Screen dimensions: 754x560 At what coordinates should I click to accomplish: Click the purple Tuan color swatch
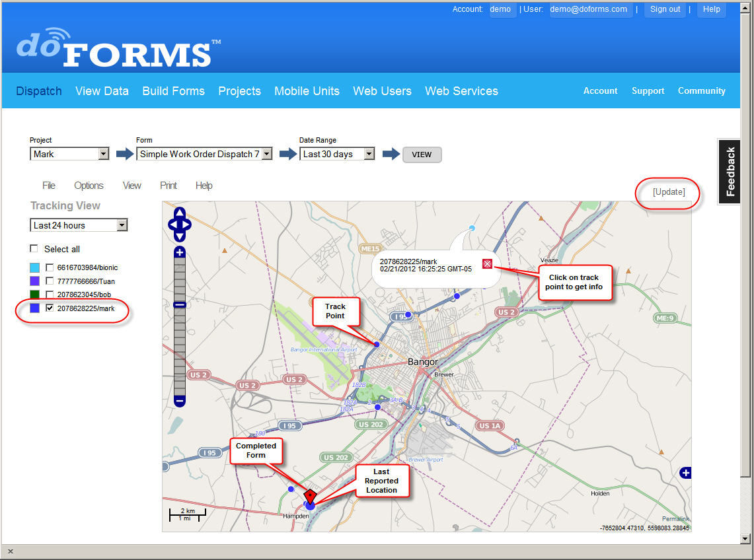click(34, 281)
